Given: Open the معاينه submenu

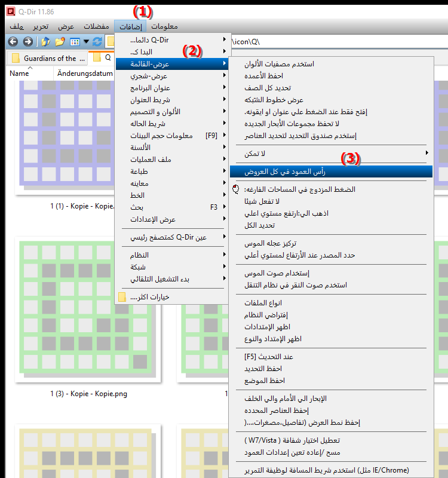Looking at the screenshot, I should coord(172,183).
